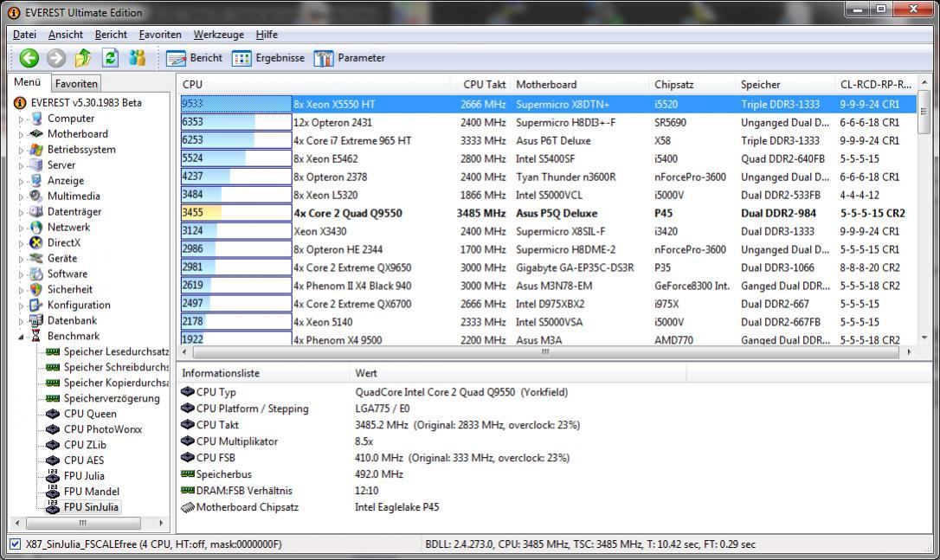The height and width of the screenshot is (560, 940).
Task: Open the Favoriten menu in the menu bar
Action: [x=160, y=35]
